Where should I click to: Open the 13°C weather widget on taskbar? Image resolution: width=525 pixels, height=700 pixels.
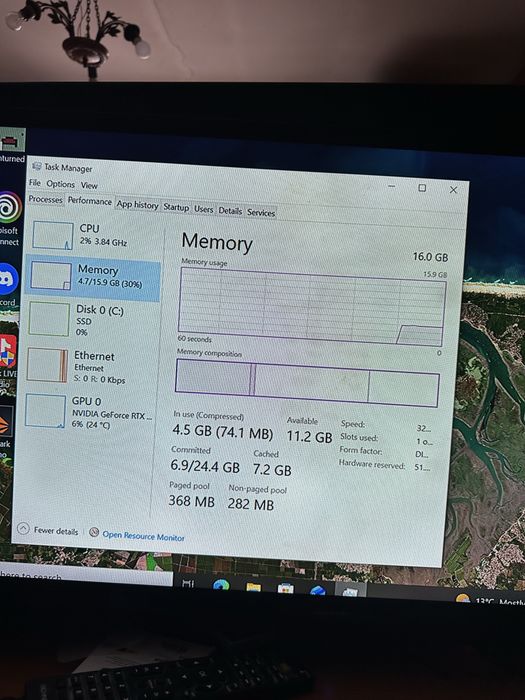pos(491,600)
